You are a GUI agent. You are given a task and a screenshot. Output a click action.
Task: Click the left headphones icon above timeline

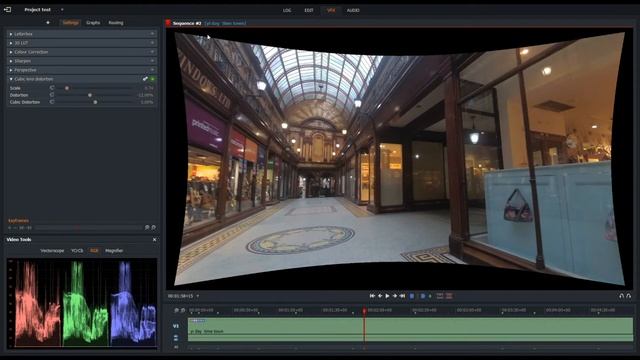[622, 296]
